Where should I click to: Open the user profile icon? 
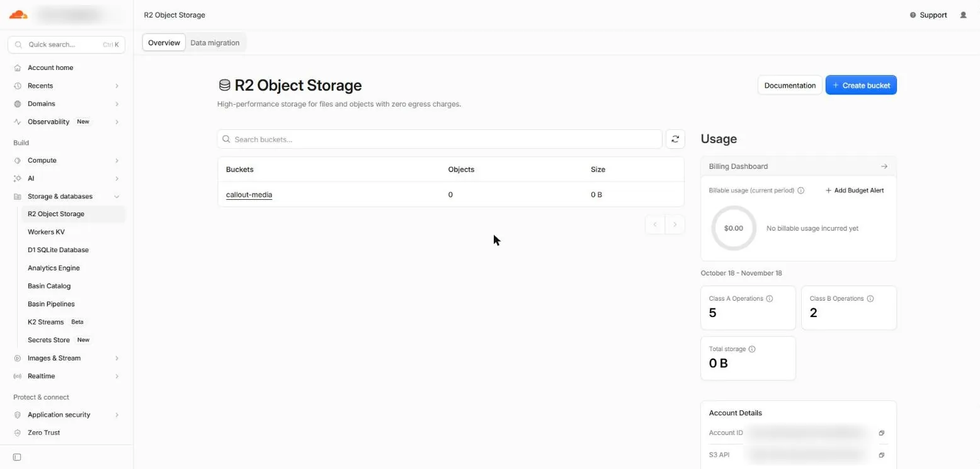point(963,15)
